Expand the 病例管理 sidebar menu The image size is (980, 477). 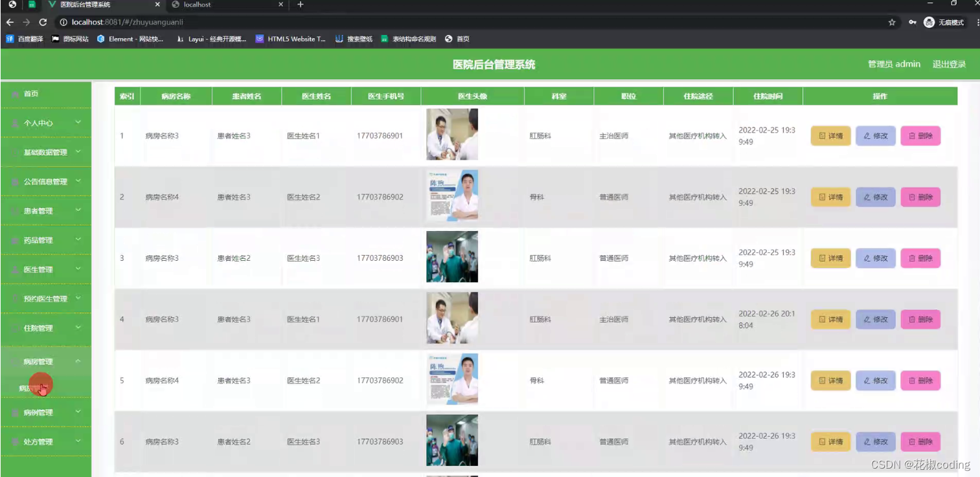coord(46,412)
